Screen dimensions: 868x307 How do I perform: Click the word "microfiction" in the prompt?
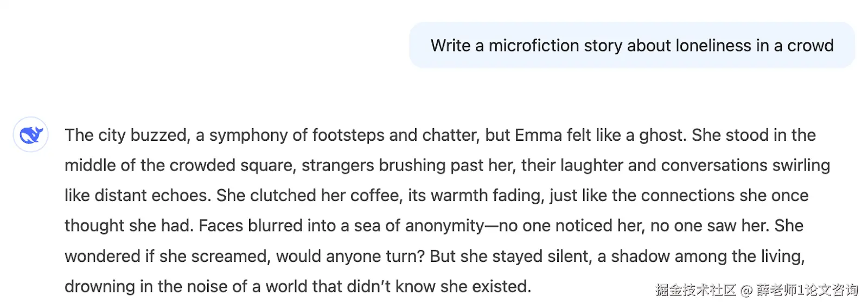[534, 46]
